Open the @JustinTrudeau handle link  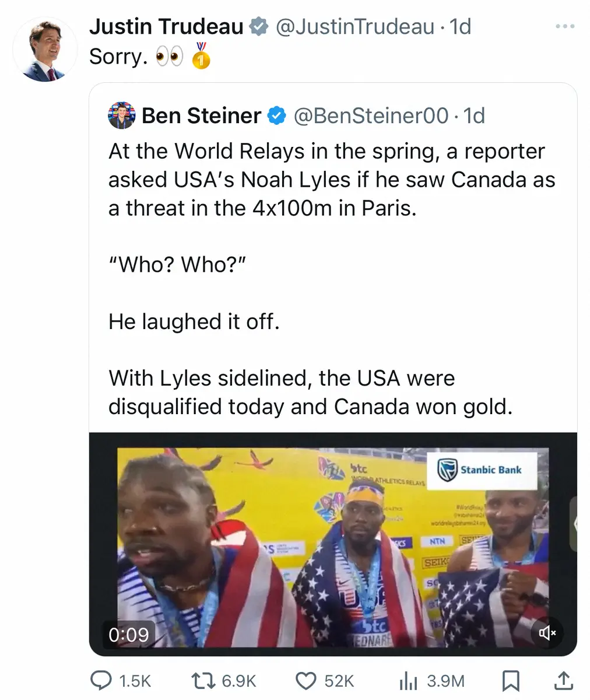354,27
